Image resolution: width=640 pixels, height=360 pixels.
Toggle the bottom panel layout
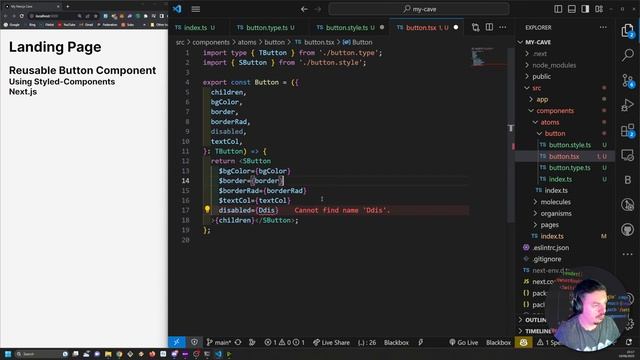571,9
